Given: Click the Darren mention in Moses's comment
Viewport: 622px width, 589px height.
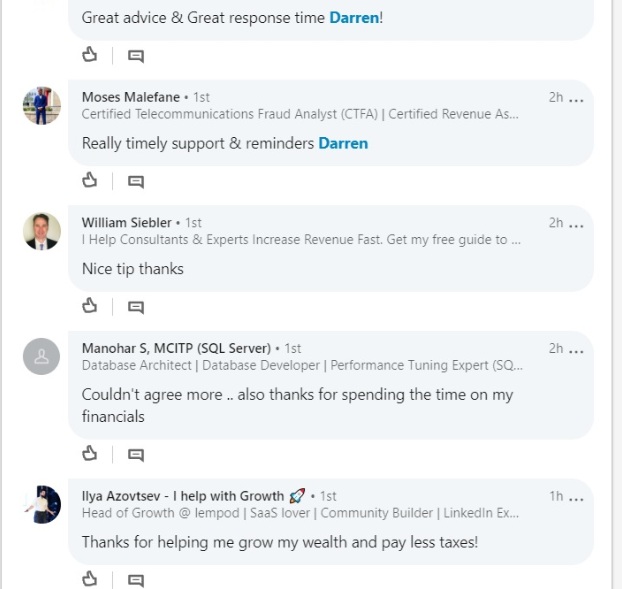Looking at the screenshot, I should click(343, 143).
